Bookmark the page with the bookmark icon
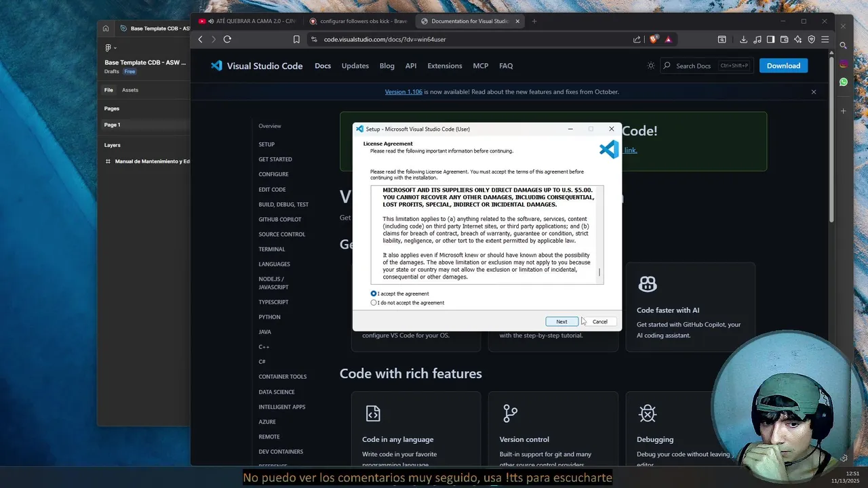The height and width of the screenshot is (488, 868). point(296,39)
